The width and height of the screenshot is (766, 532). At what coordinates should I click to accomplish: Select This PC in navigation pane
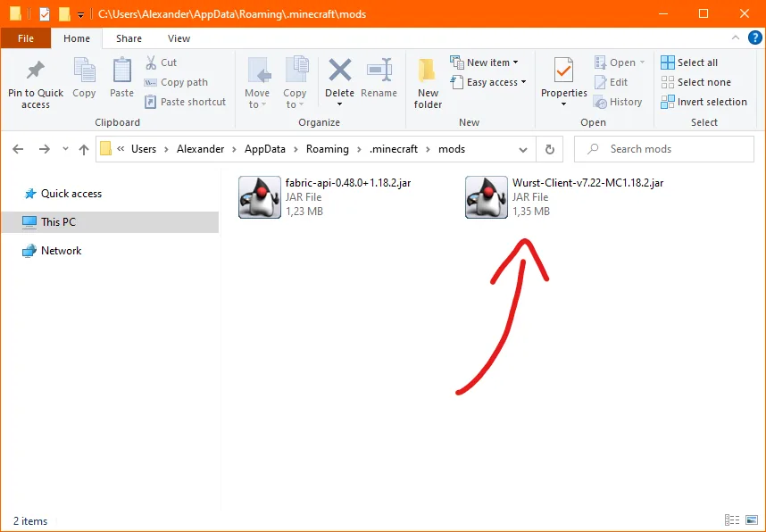(x=110, y=221)
